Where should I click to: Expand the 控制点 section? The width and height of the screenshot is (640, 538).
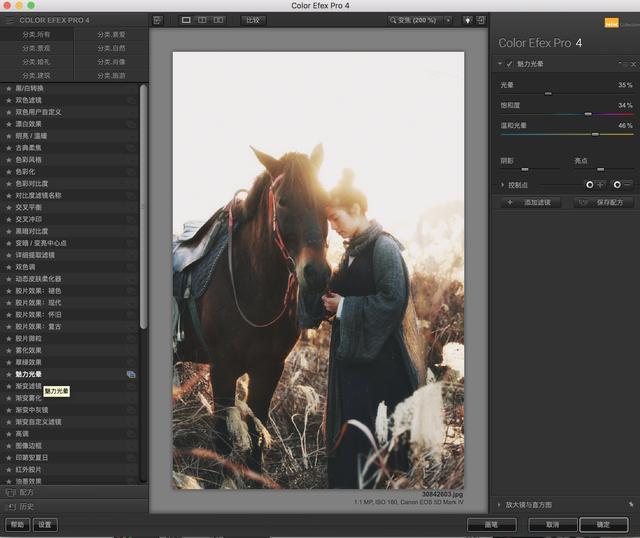coord(502,185)
